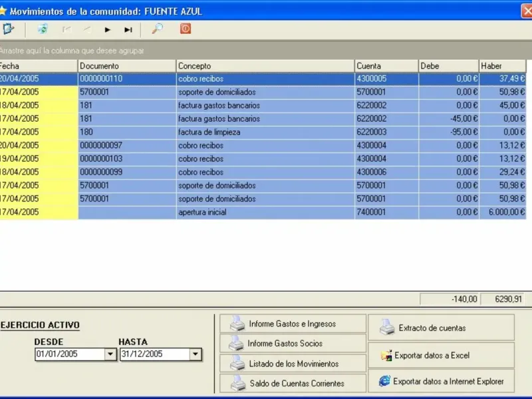The width and height of the screenshot is (532, 399).
Task: Click the refresh data toolbar icon
Action: tap(43, 29)
